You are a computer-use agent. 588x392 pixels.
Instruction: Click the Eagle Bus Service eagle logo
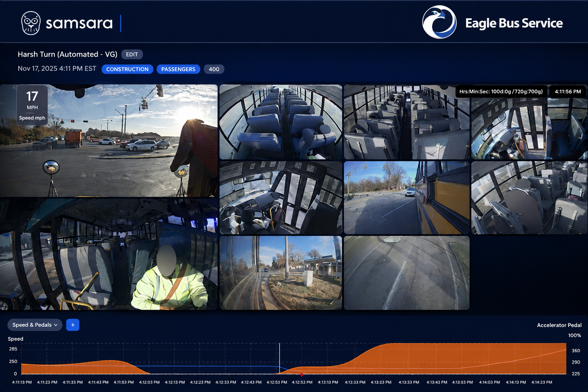tap(439, 22)
